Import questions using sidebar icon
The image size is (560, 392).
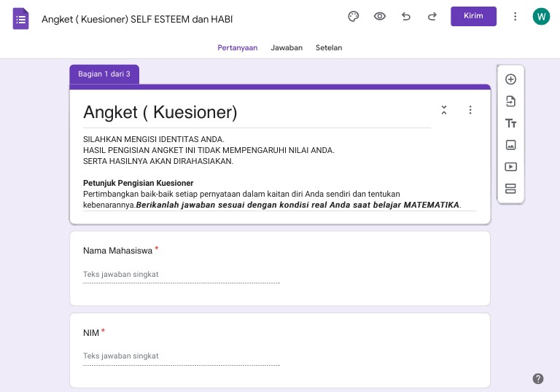tap(510, 101)
